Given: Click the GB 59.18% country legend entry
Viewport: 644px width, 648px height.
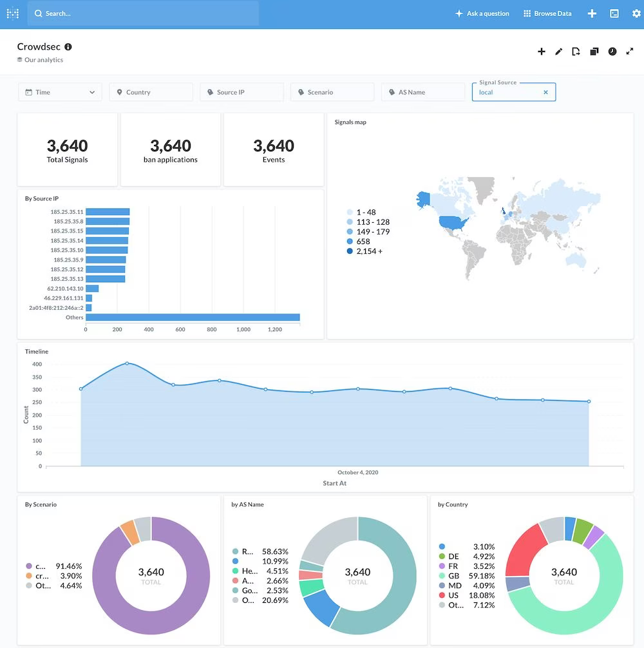Looking at the screenshot, I should tap(467, 576).
